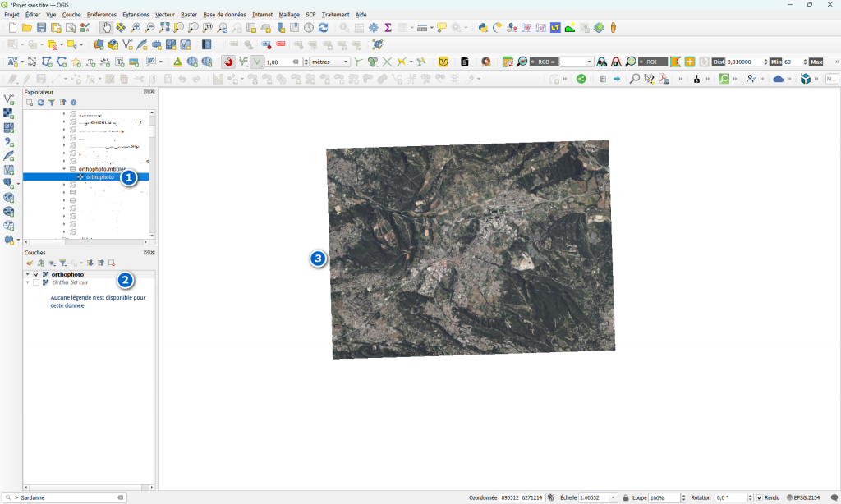Viewport: 841px width, 504px height.
Task: Click the Add Raster Layer sidebar icon
Action: [9, 113]
